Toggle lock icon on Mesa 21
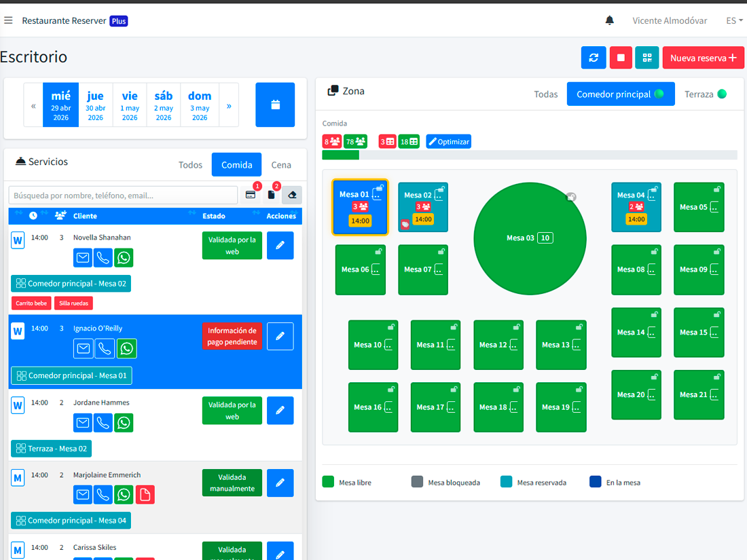 point(716,377)
